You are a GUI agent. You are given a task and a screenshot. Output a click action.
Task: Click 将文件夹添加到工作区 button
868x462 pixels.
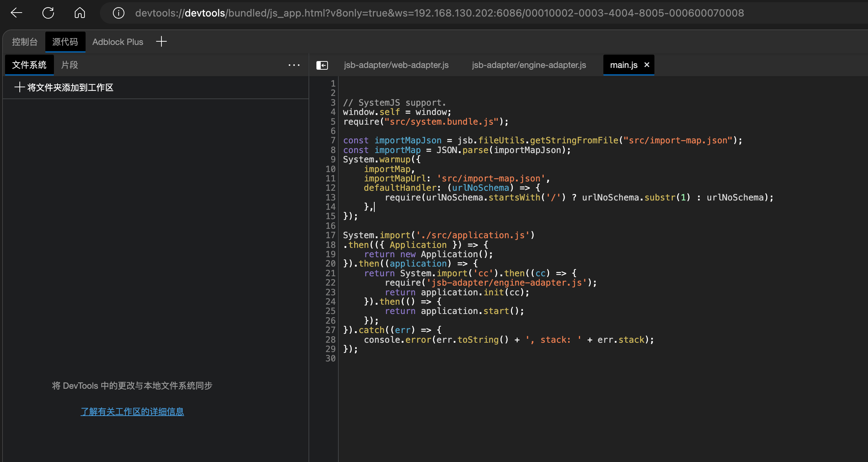click(x=70, y=88)
